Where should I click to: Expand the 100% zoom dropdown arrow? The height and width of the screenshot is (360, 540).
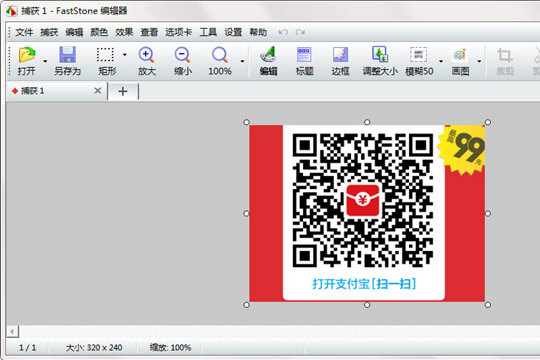(x=242, y=61)
